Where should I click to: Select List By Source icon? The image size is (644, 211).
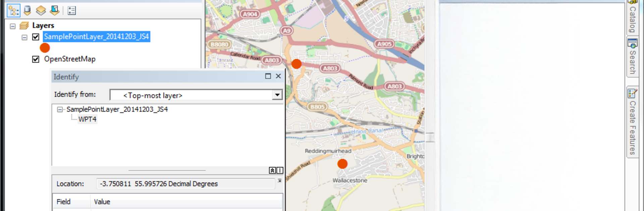pyautogui.click(x=27, y=11)
